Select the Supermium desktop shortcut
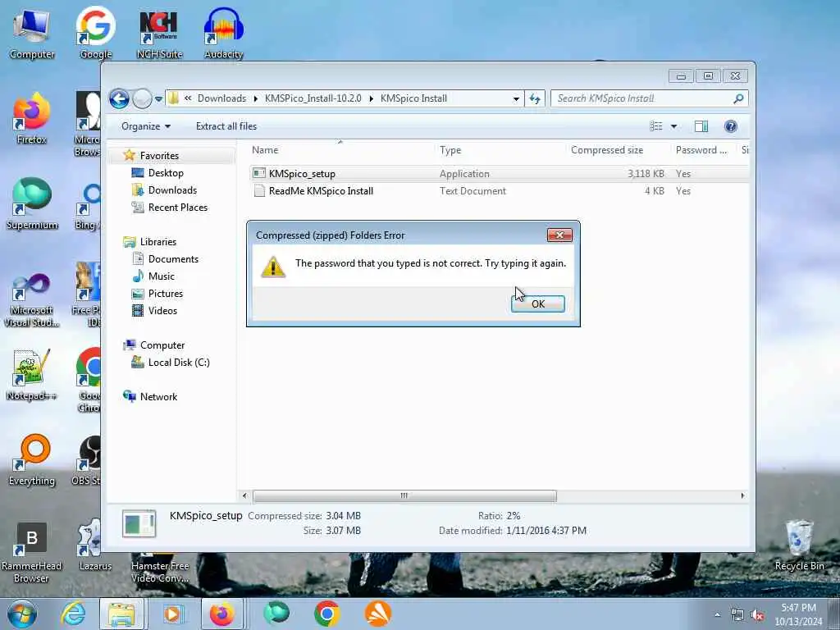840x630 pixels. click(x=32, y=204)
